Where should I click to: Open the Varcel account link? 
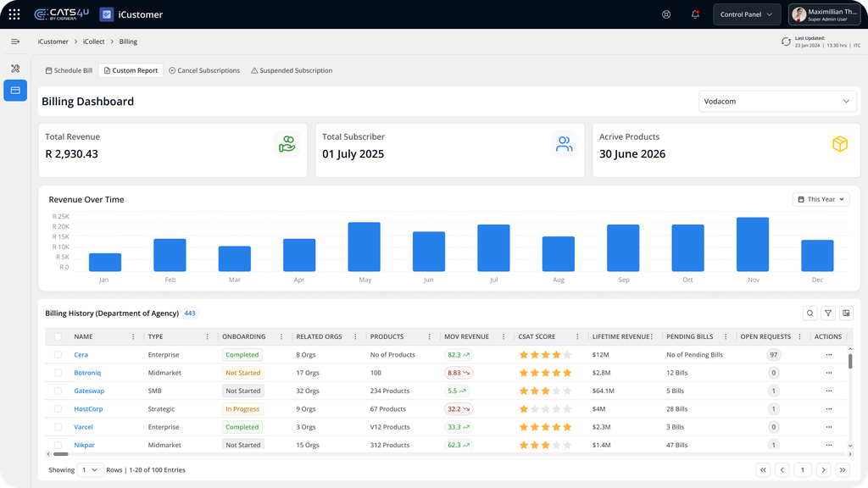[x=84, y=427]
